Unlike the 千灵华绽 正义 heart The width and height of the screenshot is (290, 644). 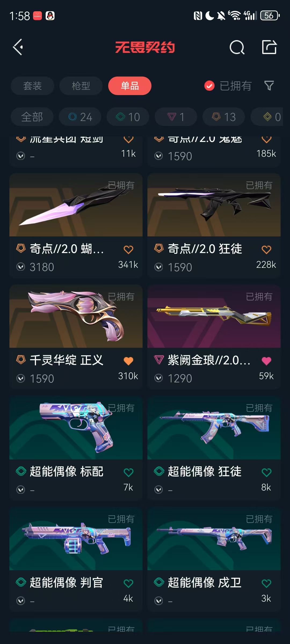[x=128, y=361]
